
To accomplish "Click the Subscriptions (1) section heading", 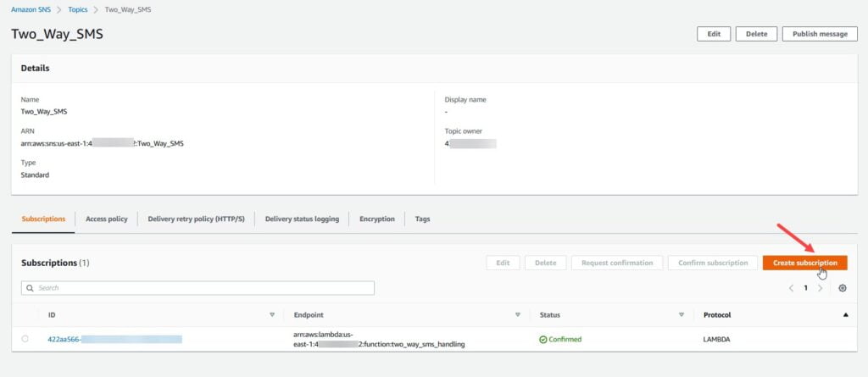I will click(x=55, y=263).
